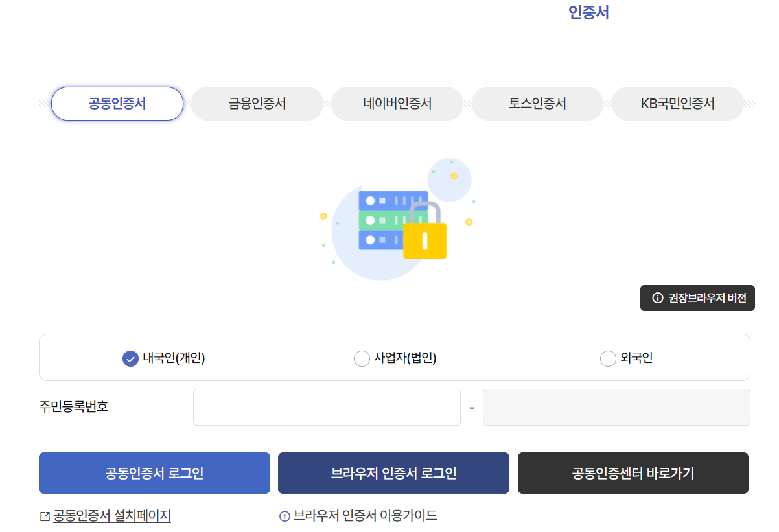This screenshot has height=532, width=779.
Task: Click the lock illustration in the center
Action: [x=424, y=241]
